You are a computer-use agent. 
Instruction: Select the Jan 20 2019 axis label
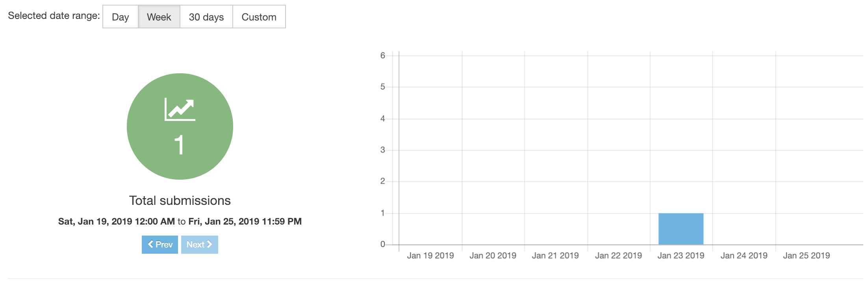pyautogui.click(x=493, y=256)
